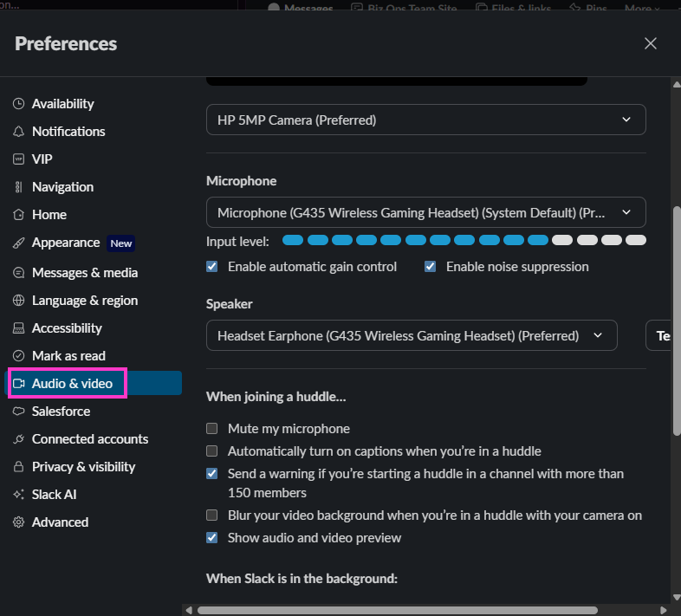Click the 'When joining a huddle...' heading

click(x=276, y=397)
